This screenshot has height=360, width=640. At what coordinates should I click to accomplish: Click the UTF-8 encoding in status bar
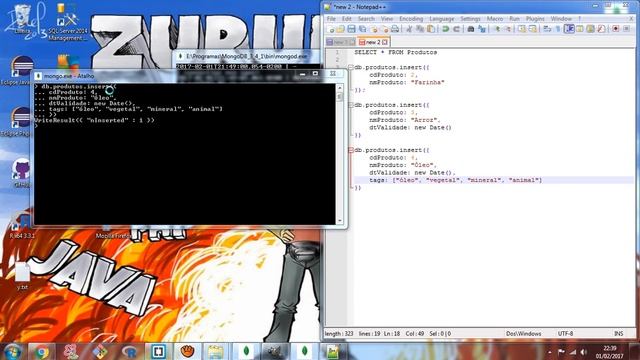(565, 333)
